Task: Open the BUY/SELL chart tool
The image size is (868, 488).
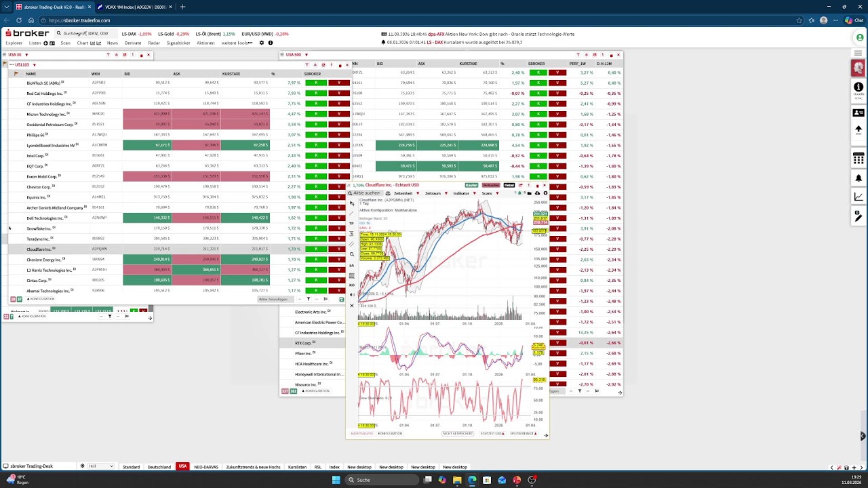Action: pos(351,276)
